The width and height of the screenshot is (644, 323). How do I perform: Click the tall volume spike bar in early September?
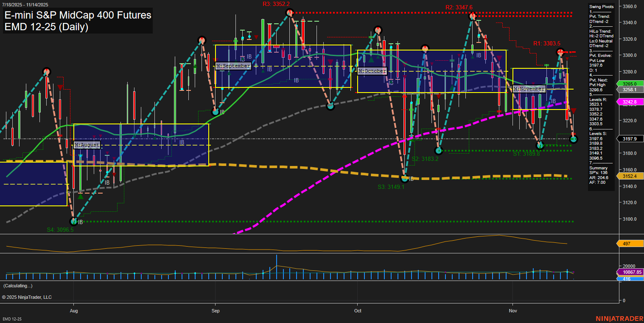277,267
